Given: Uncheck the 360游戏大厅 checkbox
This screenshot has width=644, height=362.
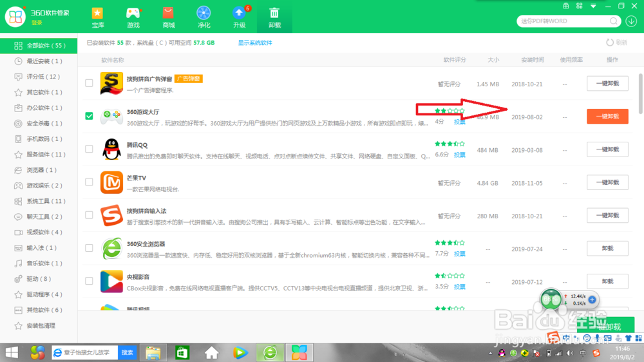Looking at the screenshot, I should 89,116.
